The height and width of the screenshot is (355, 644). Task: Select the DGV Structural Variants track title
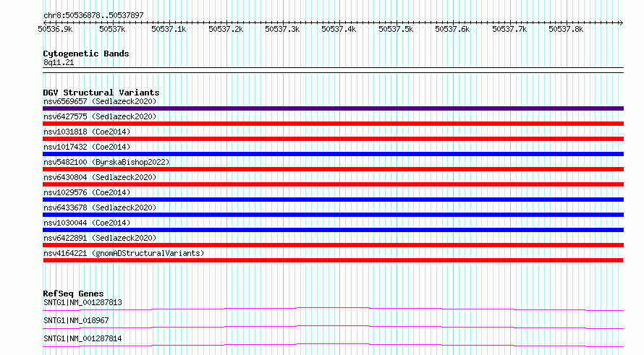coord(101,93)
